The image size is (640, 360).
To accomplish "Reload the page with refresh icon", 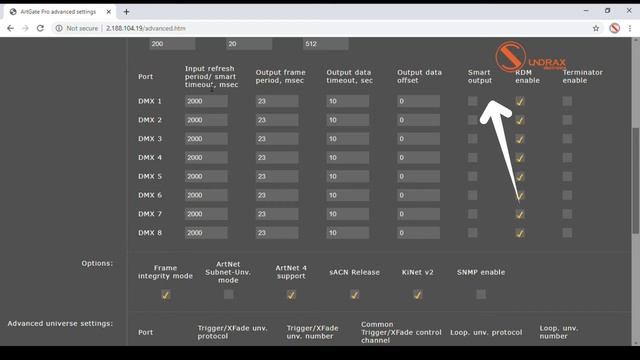I will tap(40, 28).
